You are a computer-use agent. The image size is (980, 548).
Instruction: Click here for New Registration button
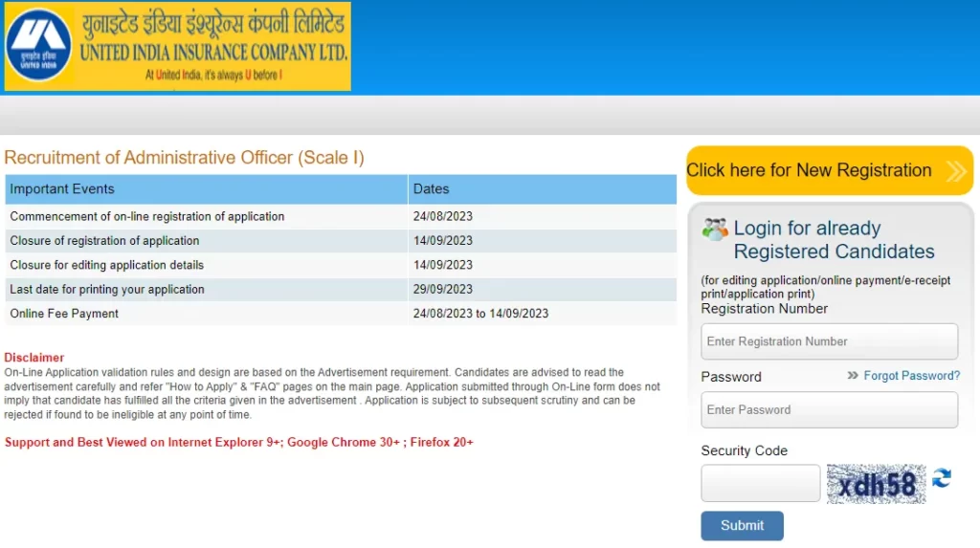[x=830, y=170]
